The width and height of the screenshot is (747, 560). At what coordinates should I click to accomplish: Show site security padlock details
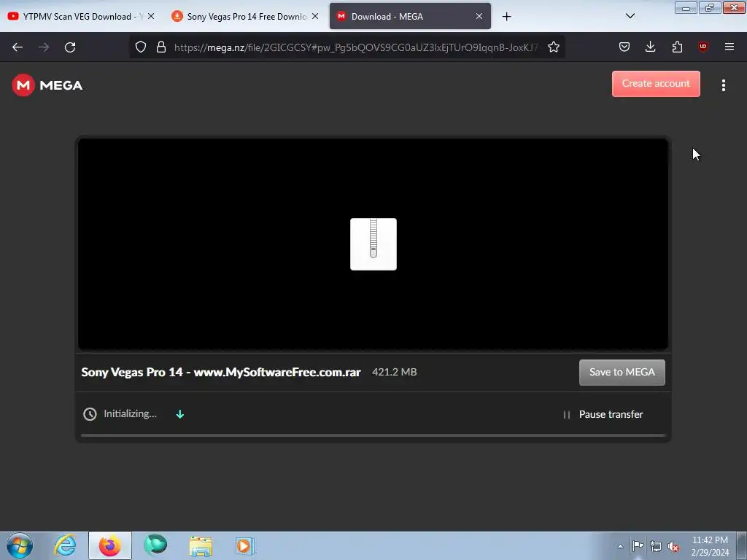(x=161, y=47)
